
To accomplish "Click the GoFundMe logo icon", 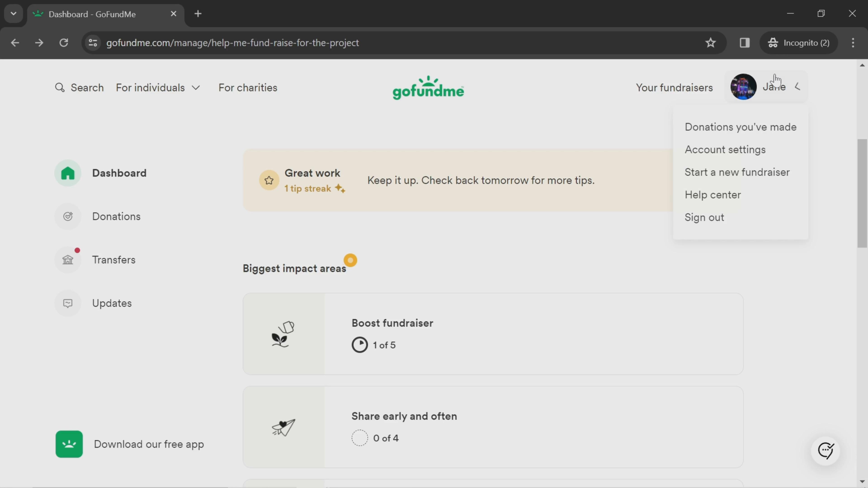I will 428,88.
